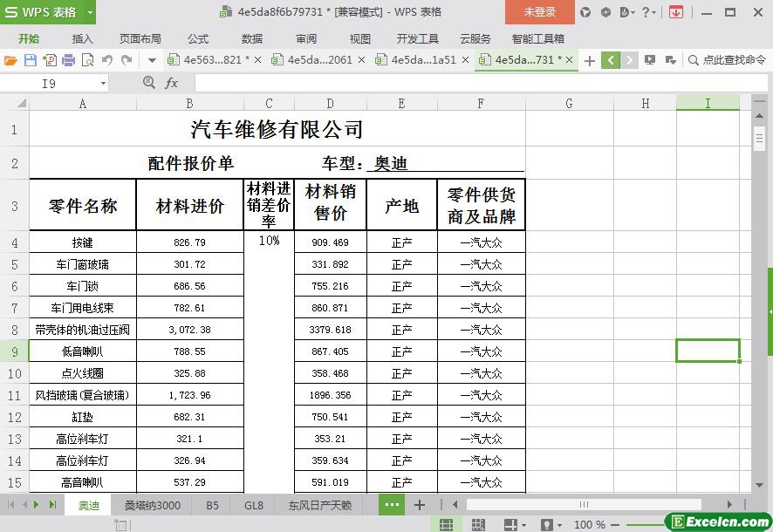Open the 视图 ribbon tab

[359, 38]
